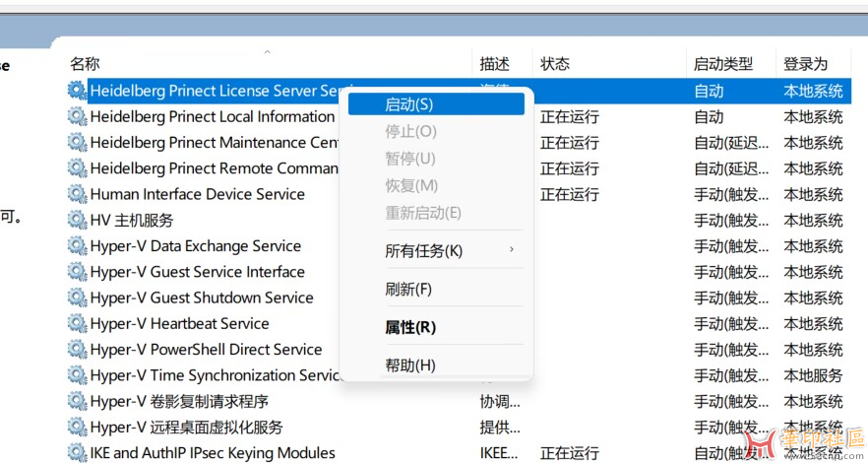
Task: Click gear icon of Heidelberg Prinect Local Information
Action: click(x=77, y=117)
